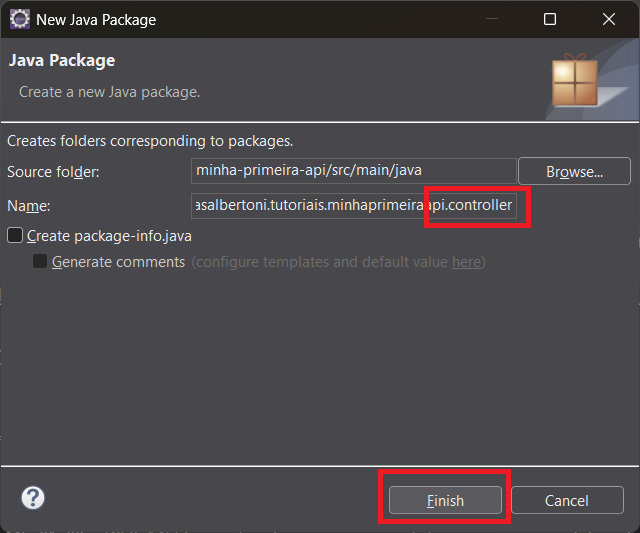Screen dimensions: 640x533
Task: Click 'Creates folders corresponding to packages.' text
Action: [x=150, y=141]
